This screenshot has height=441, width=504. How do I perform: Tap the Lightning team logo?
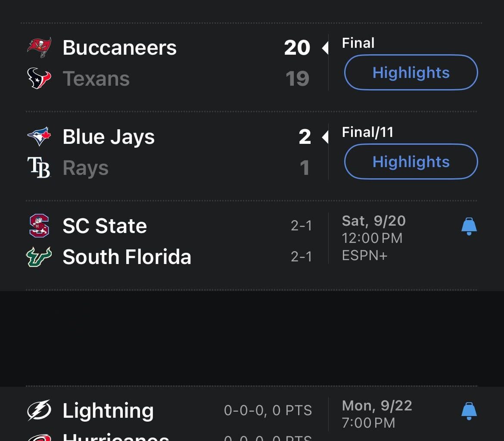[x=39, y=410]
